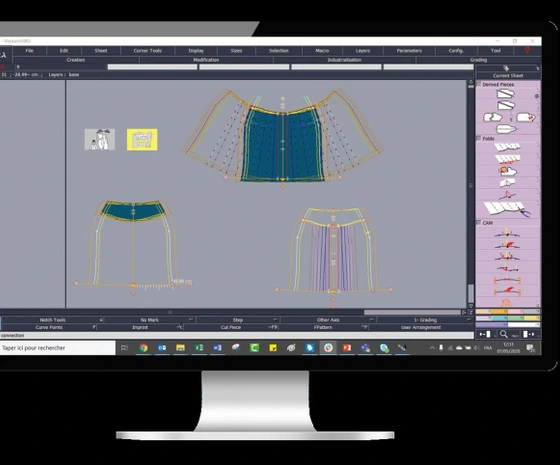The image size is (560, 465).
Task: Switch to the Grading tab
Action: click(478, 60)
